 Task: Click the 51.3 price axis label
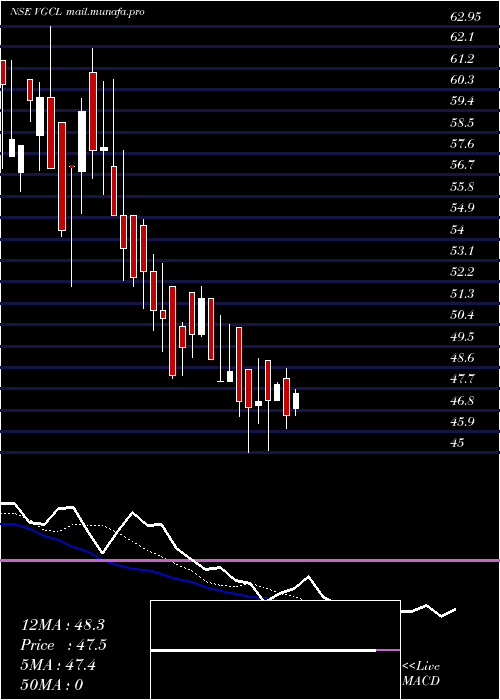[462, 294]
